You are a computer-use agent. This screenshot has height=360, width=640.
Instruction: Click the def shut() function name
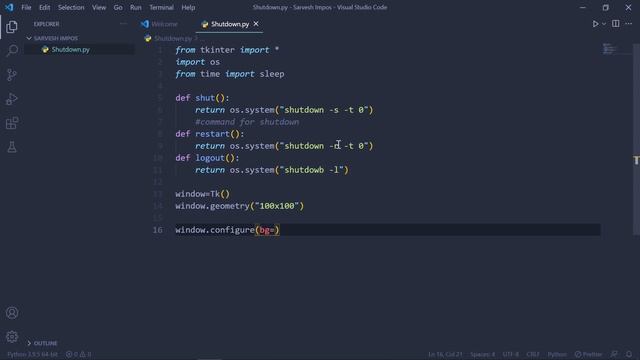pyautogui.click(x=205, y=98)
